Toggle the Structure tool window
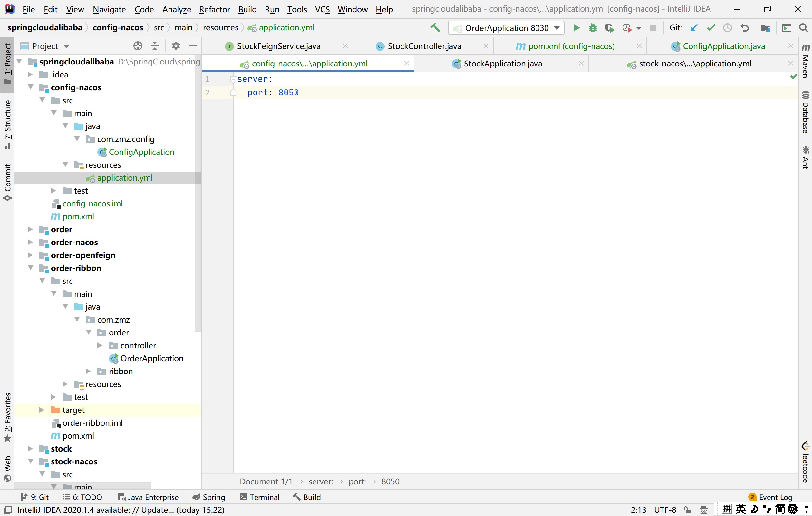This screenshot has width=812, height=516. tap(7, 124)
